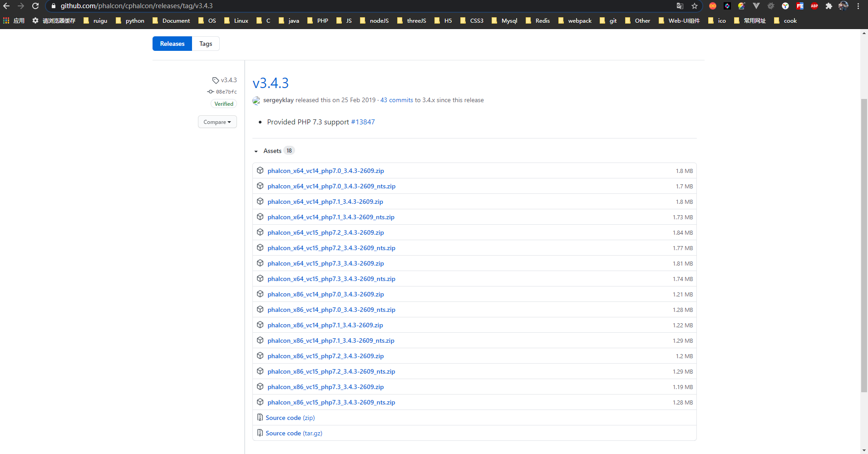Download the Source code (tar.gz) link

tap(294, 433)
